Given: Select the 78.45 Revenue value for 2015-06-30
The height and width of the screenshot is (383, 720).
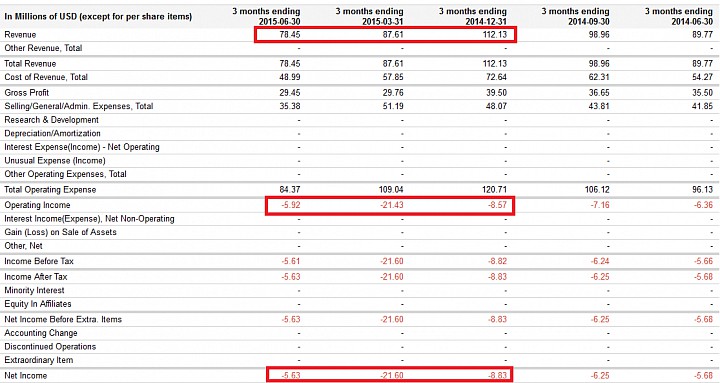Looking at the screenshot, I should [290, 34].
